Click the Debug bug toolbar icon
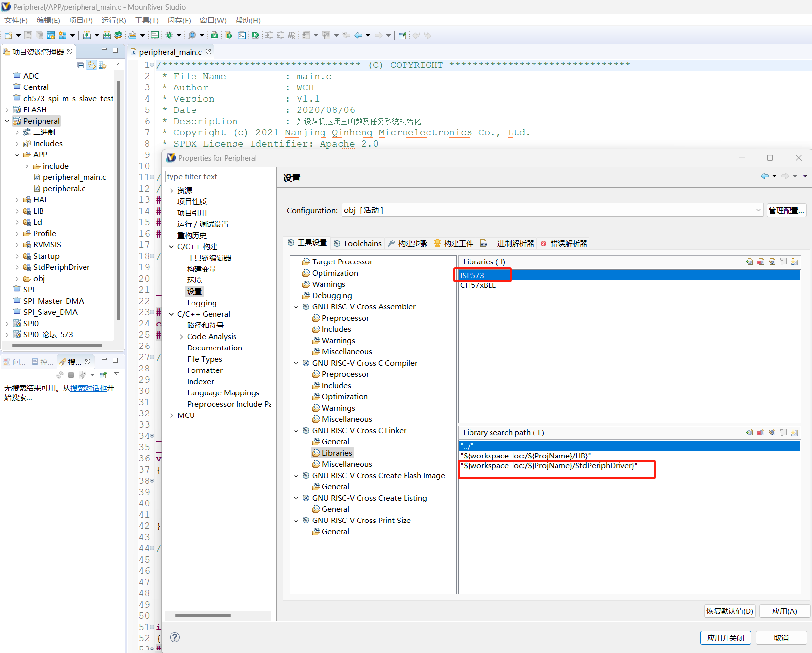 (x=170, y=35)
